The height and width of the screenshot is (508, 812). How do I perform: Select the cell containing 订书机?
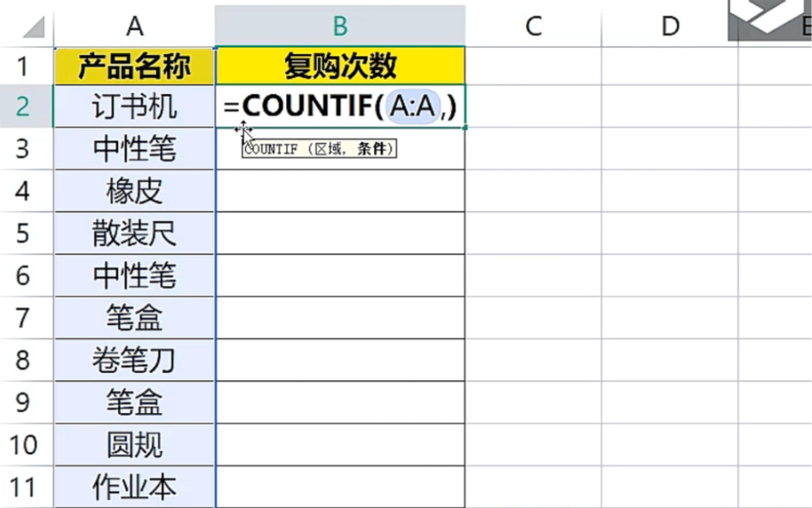tap(134, 106)
